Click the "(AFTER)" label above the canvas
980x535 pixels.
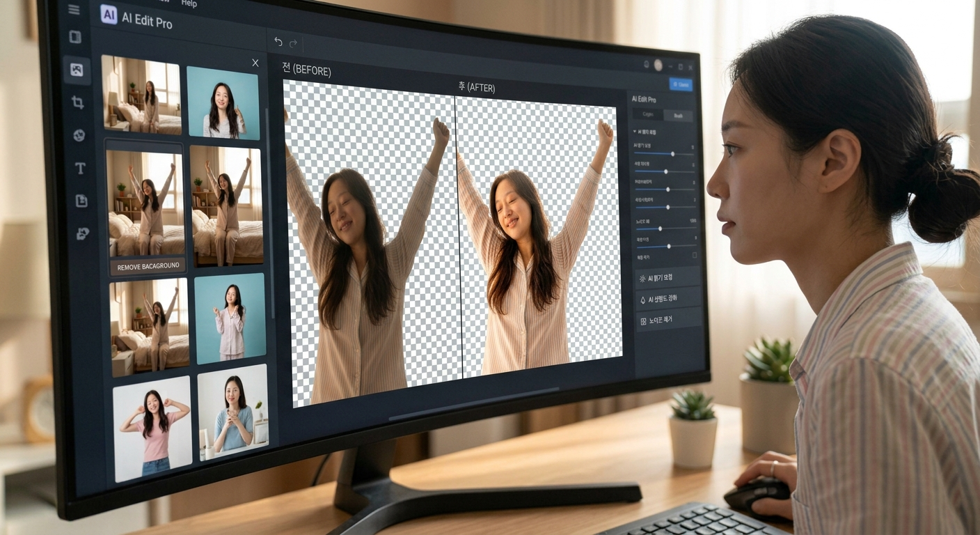click(481, 87)
